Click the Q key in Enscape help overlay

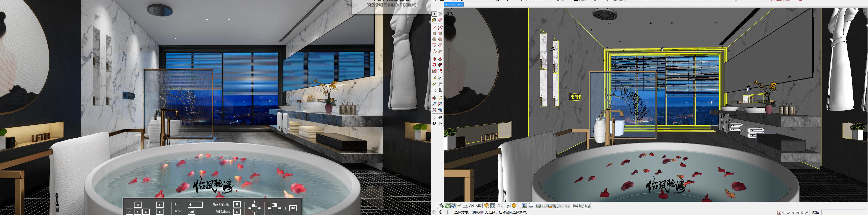(160, 212)
